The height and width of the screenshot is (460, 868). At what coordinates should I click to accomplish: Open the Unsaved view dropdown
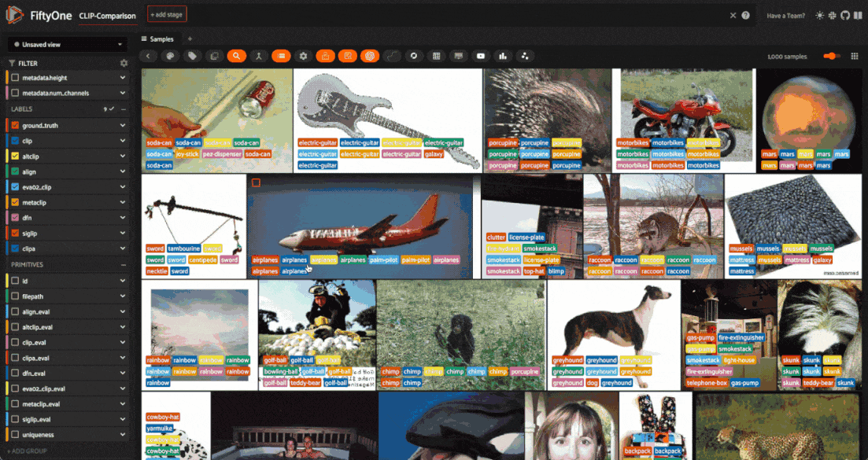tap(68, 44)
